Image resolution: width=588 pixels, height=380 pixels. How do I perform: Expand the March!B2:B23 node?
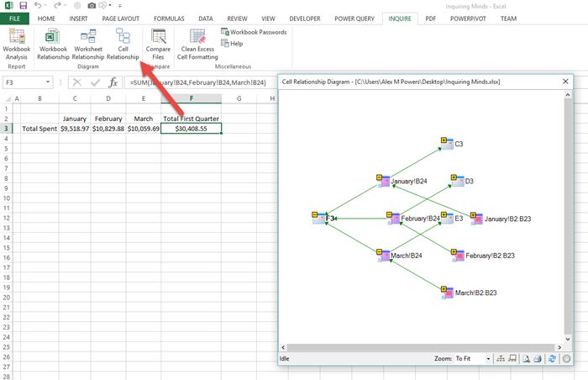coord(443,289)
